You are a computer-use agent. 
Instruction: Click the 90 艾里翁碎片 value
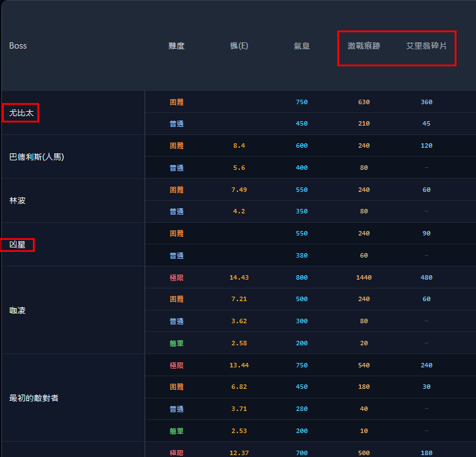pyautogui.click(x=426, y=234)
